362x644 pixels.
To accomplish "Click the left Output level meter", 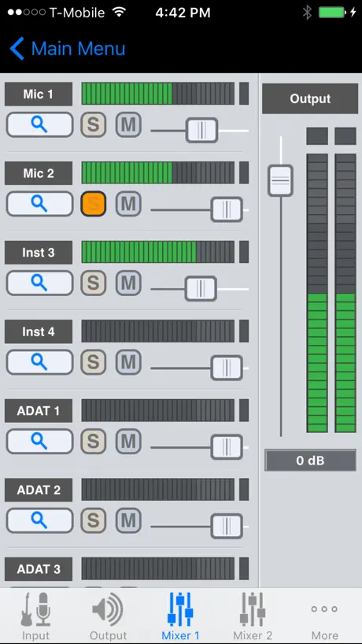I will 317,293.
